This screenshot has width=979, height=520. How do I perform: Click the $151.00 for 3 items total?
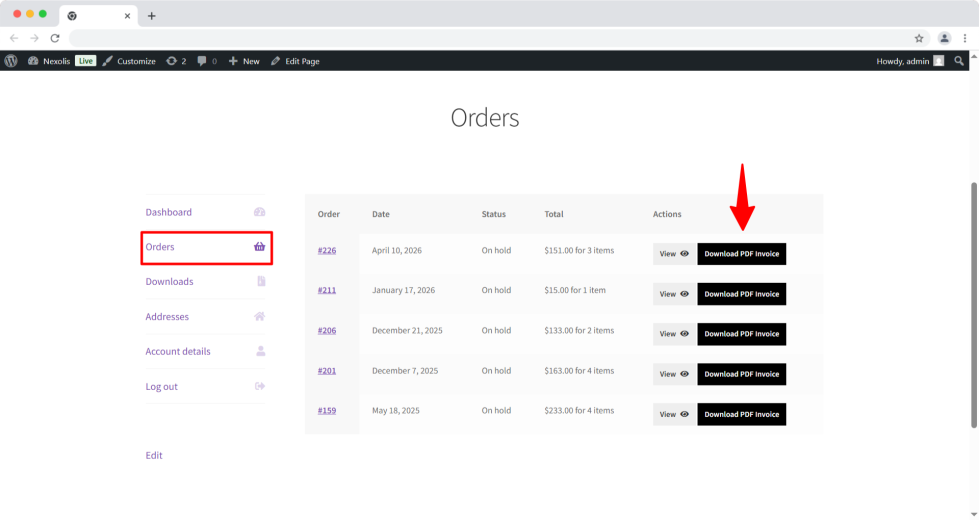(579, 250)
